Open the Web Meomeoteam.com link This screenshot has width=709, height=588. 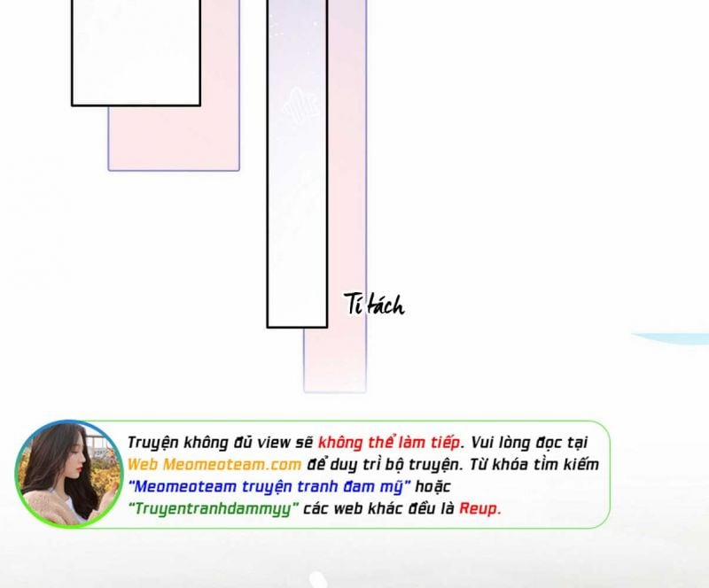point(214,465)
